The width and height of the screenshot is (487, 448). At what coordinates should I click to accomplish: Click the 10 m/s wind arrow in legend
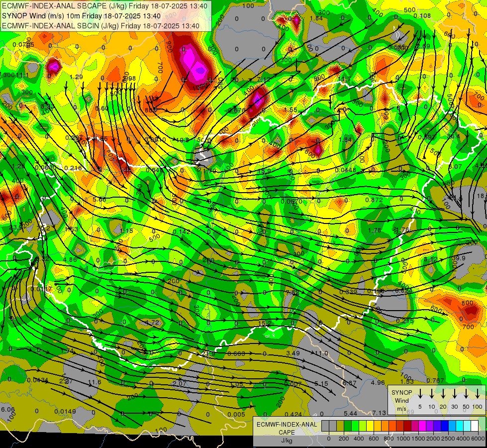point(432,393)
